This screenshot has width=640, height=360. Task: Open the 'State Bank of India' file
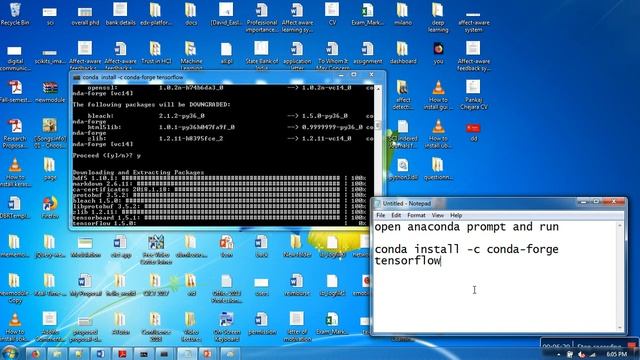point(262,55)
